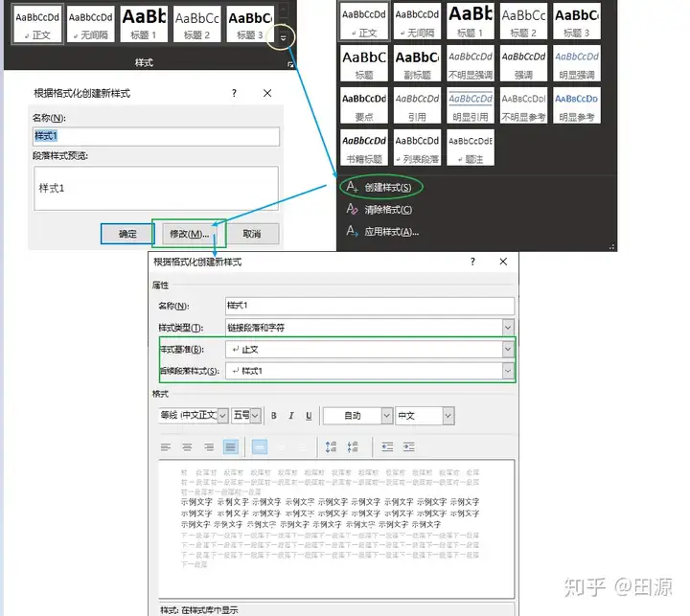Select 标题 3 style in left ribbon gallery

point(250,24)
